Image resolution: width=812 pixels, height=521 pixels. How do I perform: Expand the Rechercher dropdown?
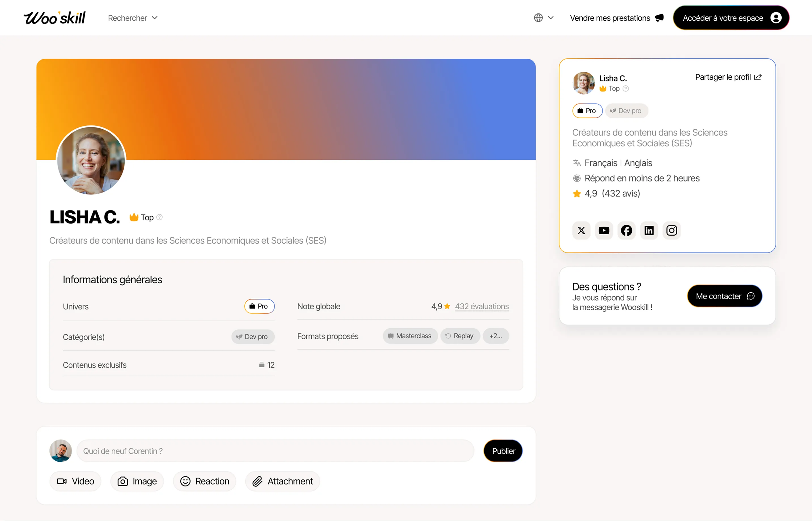coord(133,18)
